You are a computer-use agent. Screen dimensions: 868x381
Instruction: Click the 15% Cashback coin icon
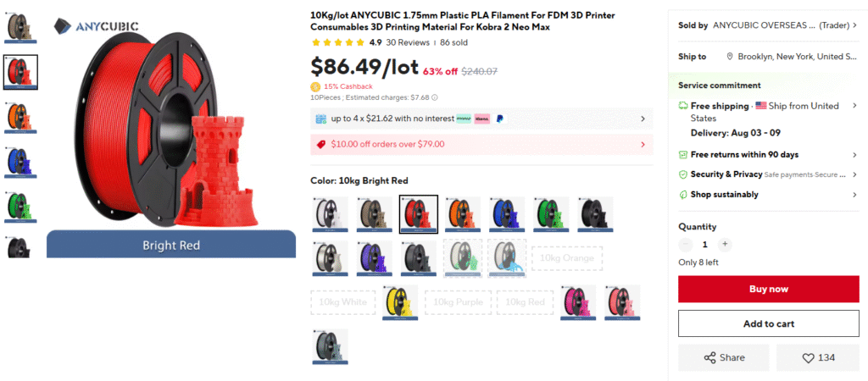(x=315, y=86)
